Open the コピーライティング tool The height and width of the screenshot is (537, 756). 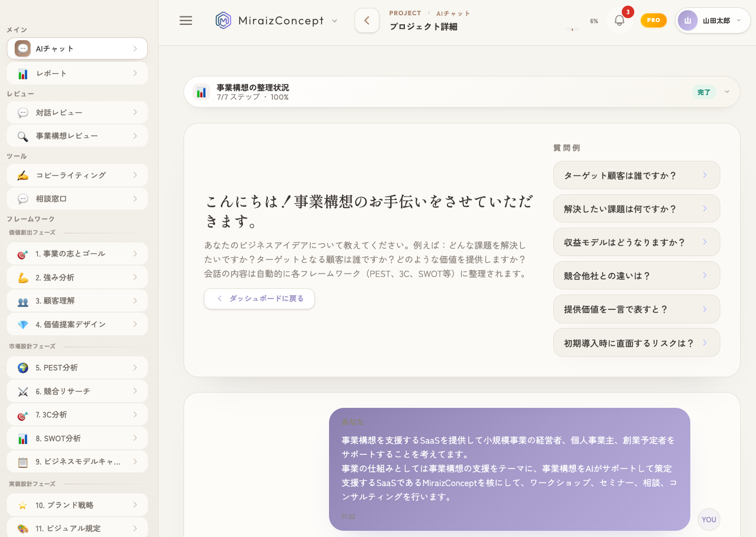click(22, 175)
